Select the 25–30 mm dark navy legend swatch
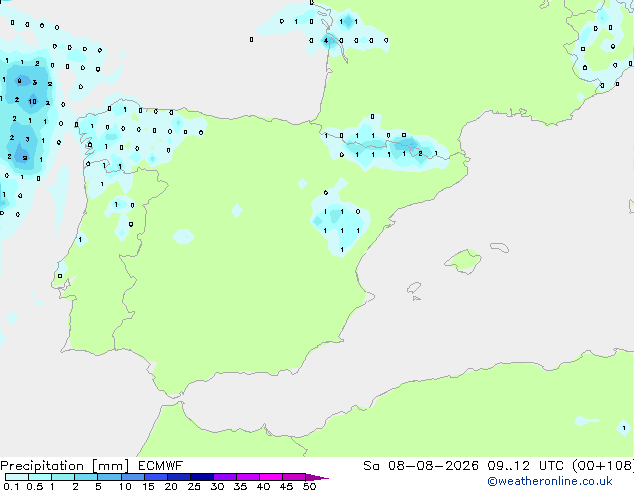The image size is (634, 490). (x=201, y=477)
